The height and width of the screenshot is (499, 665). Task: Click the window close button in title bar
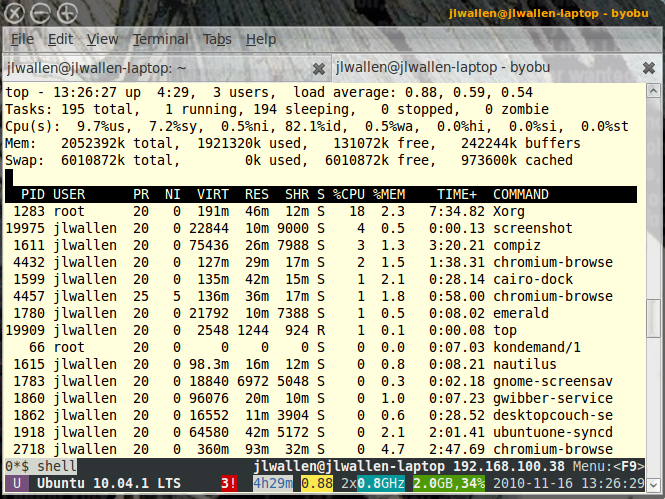15,13
